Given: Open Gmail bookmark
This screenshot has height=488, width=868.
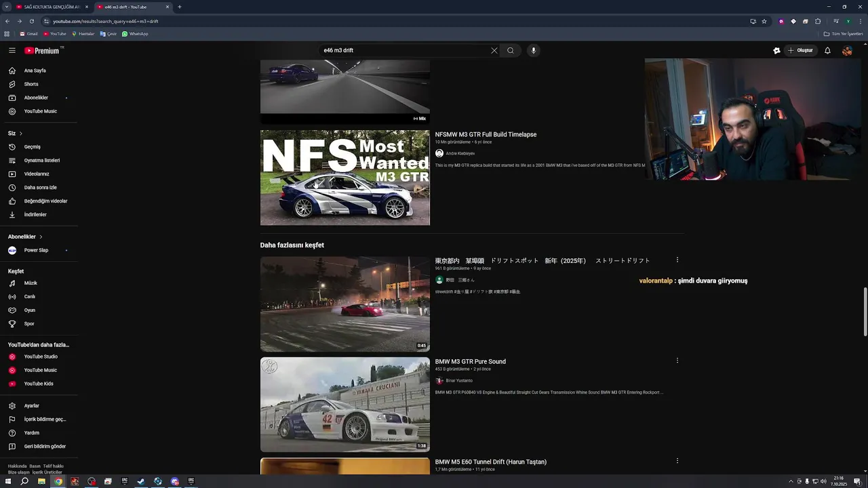Looking at the screenshot, I should pos(28,34).
